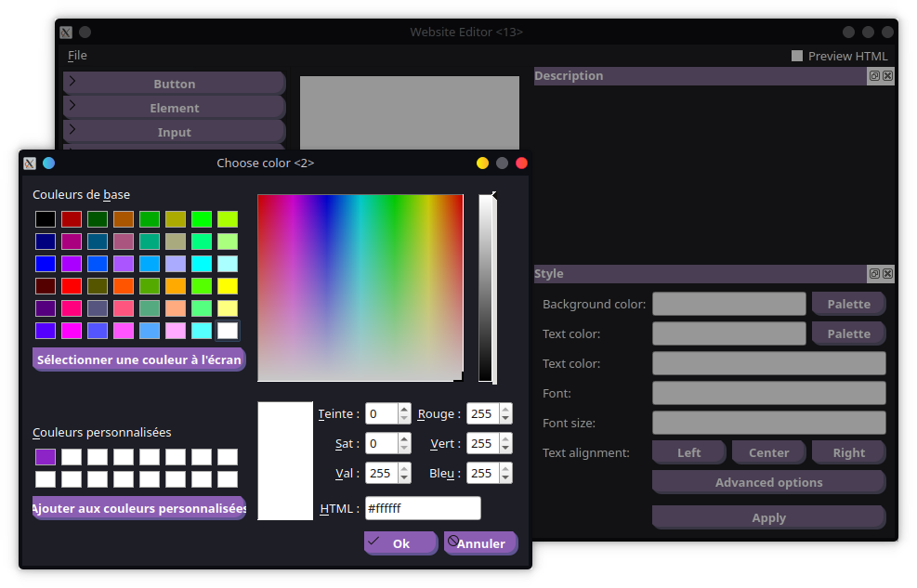Enable the Preview HTML checkbox
The width and height of the screenshot is (917, 588).
click(x=797, y=56)
